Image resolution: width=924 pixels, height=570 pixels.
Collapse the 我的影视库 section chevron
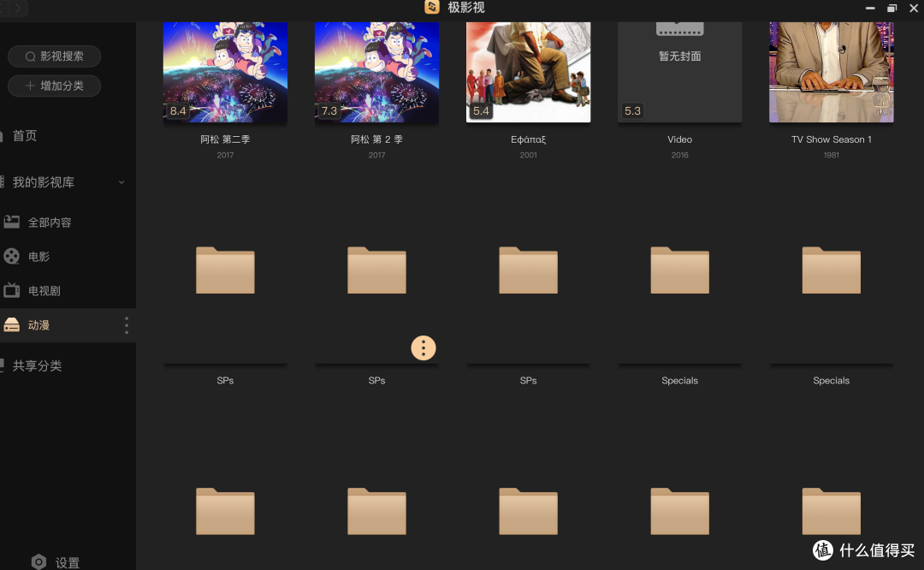click(x=121, y=182)
